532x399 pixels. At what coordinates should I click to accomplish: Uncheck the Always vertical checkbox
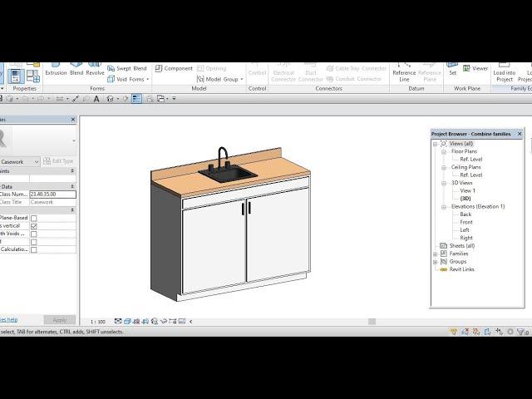[33, 226]
